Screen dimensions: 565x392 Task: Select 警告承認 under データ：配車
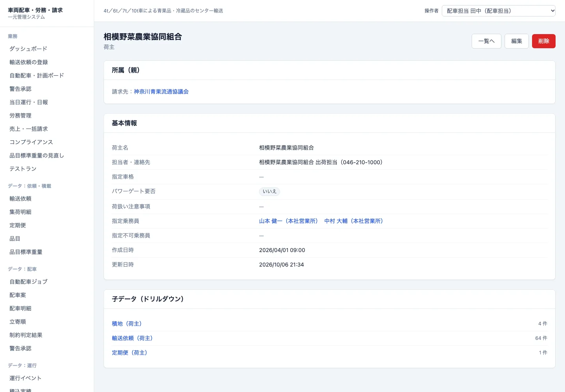20,348
